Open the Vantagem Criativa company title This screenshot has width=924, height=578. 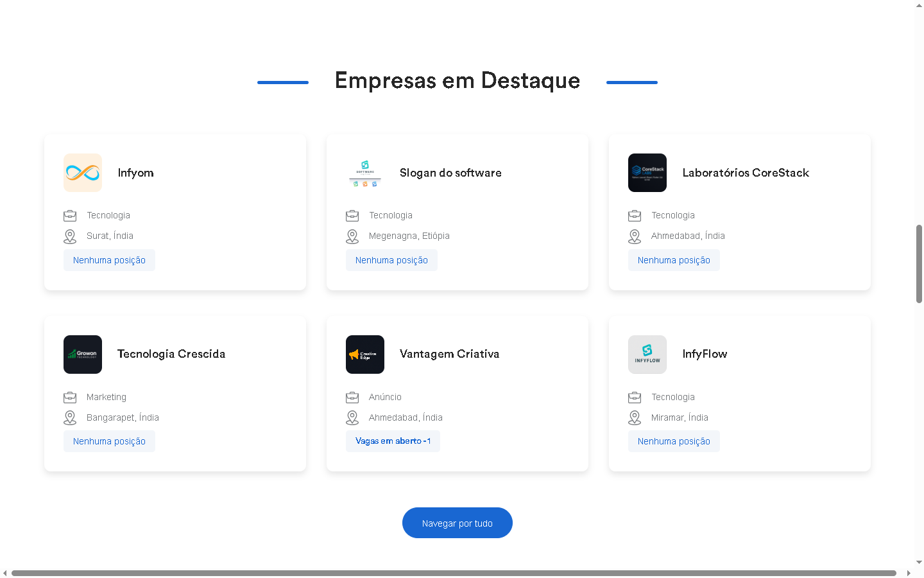[x=449, y=354]
